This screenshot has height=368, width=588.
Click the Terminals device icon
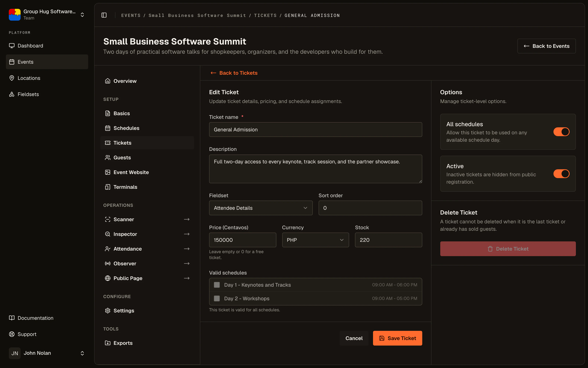pos(108,187)
